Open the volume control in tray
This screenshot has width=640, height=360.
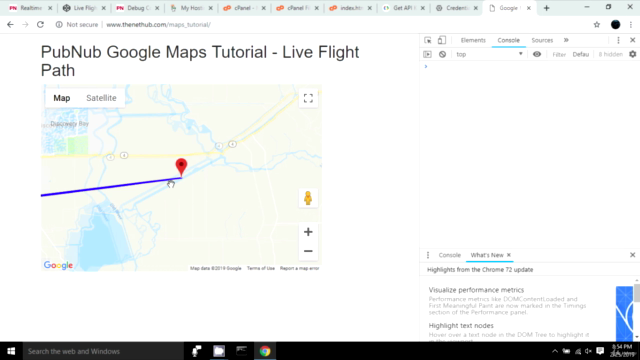(588, 351)
